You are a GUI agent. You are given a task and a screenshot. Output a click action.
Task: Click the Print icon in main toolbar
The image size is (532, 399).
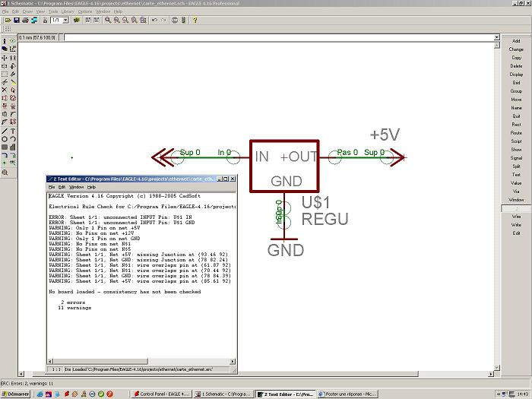tap(24, 20)
